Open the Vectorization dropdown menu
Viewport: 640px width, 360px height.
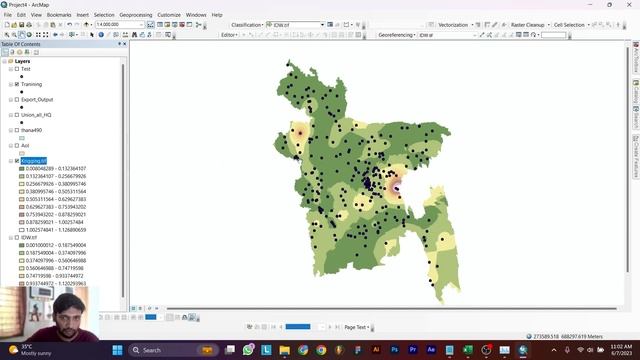pyautogui.click(x=456, y=25)
